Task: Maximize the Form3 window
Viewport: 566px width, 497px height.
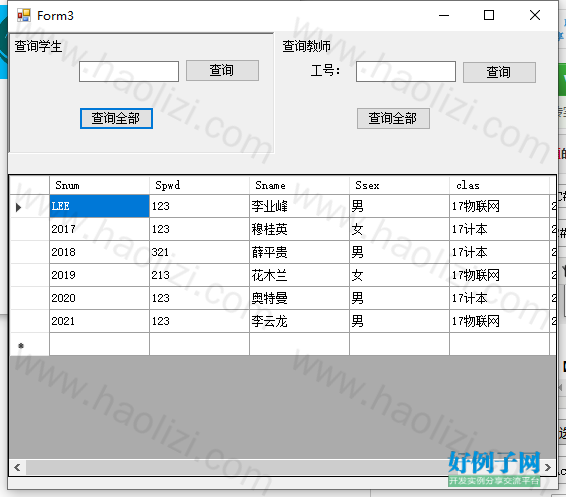Action: (489, 15)
